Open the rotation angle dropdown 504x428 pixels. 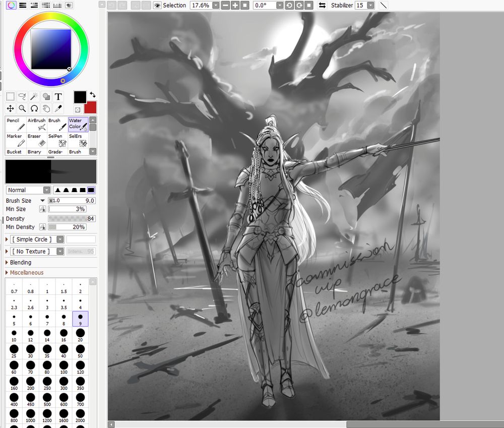point(280,6)
